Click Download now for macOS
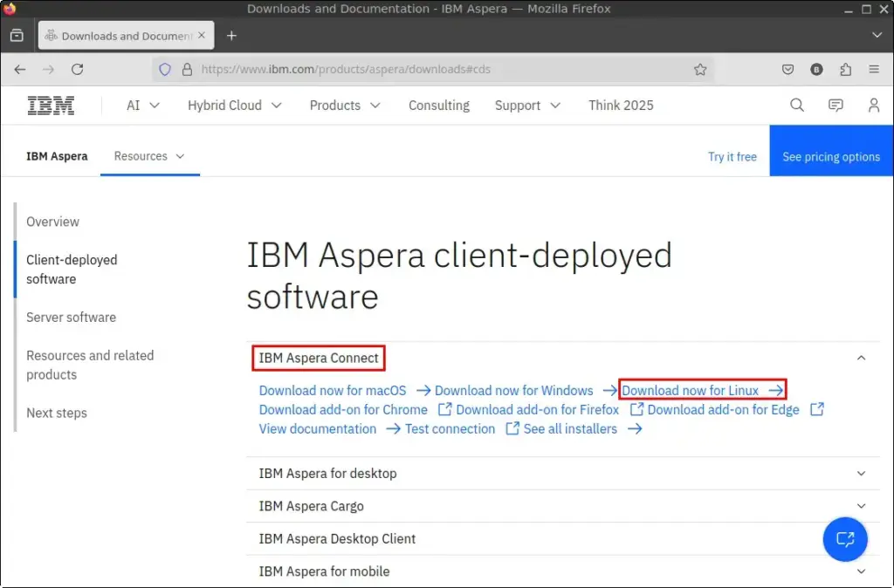894x588 pixels. [333, 391]
